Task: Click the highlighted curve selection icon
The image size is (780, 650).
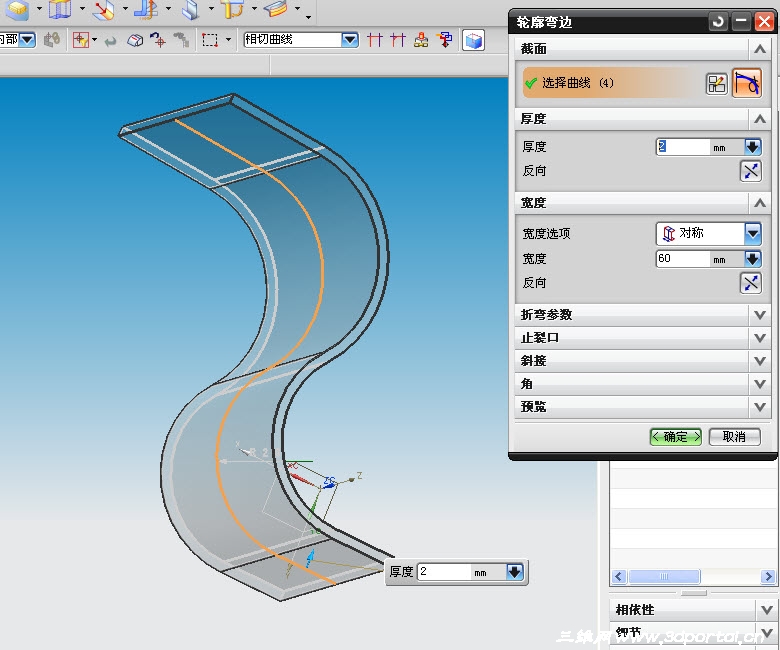Action: point(747,83)
